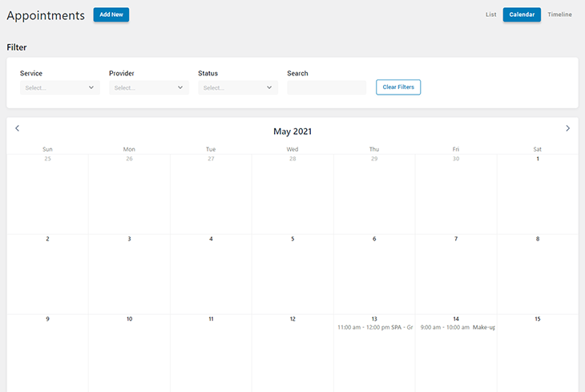Open the Provider dropdown
585x392 pixels.
[149, 87]
